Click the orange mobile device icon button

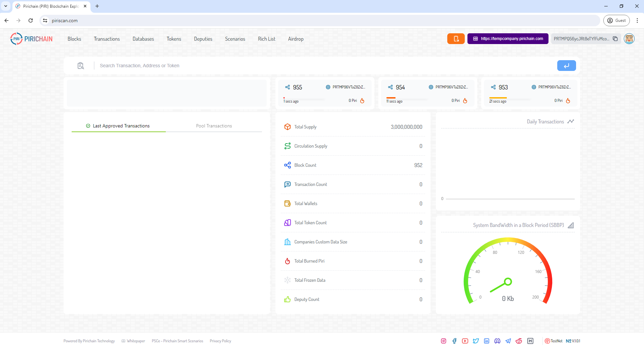coord(456,39)
